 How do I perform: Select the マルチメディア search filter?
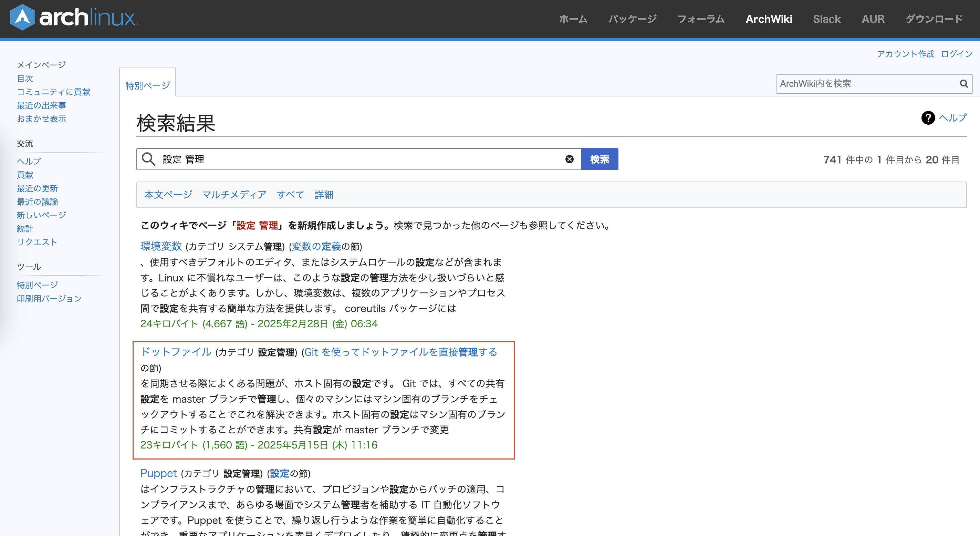(234, 195)
